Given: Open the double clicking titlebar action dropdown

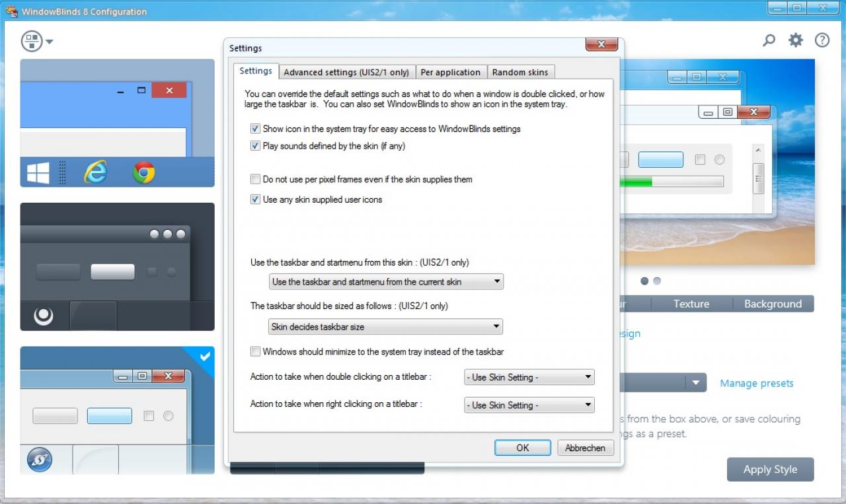Looking at the screenshot, I should click(529, 377).
